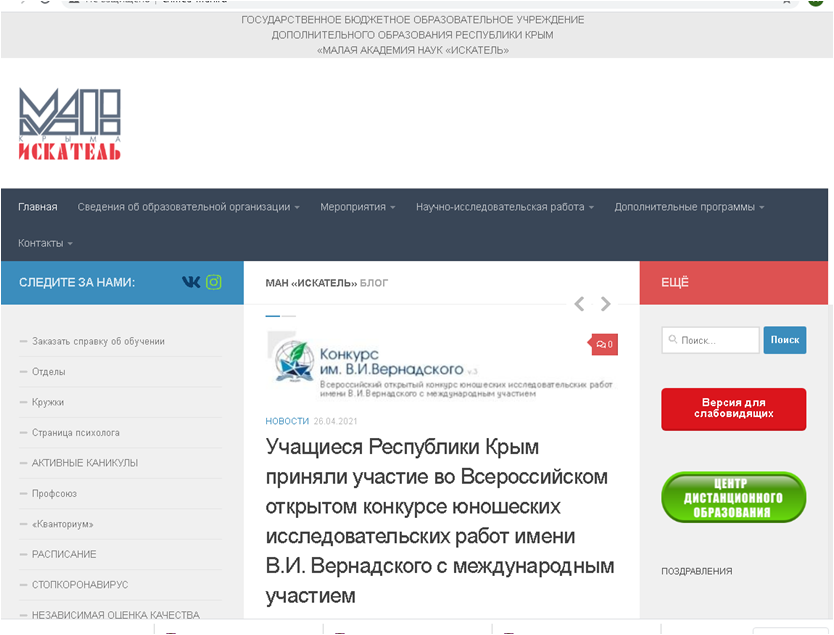Open Дополнительные программы menu

(689, 207)
